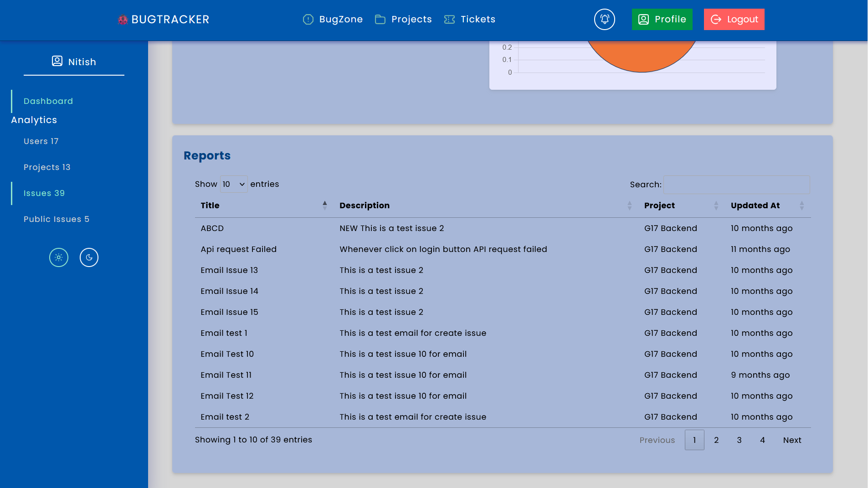868x488 pixels.
Task: Switch to dark mode moon icon
Action: (x=89, y=257)
